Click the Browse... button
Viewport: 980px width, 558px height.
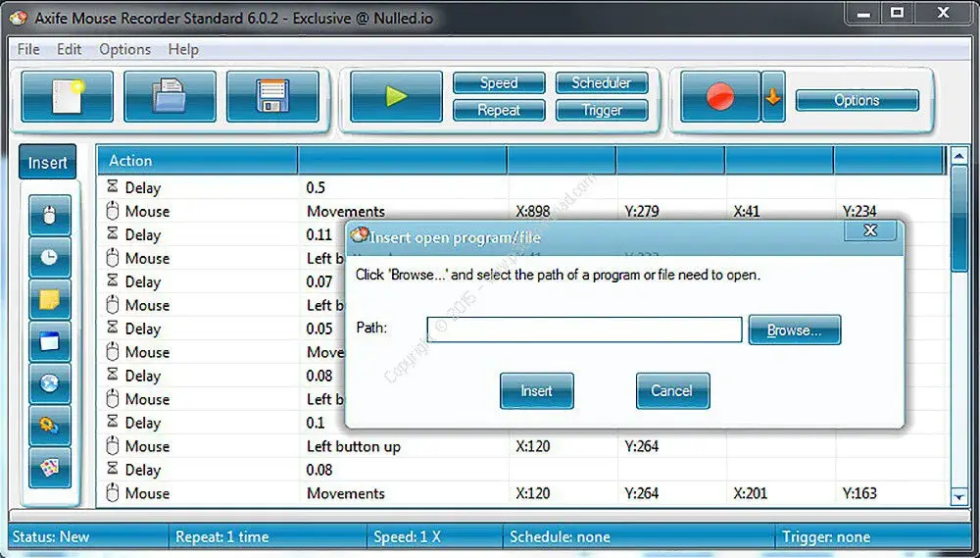click(x=795, y=330)
